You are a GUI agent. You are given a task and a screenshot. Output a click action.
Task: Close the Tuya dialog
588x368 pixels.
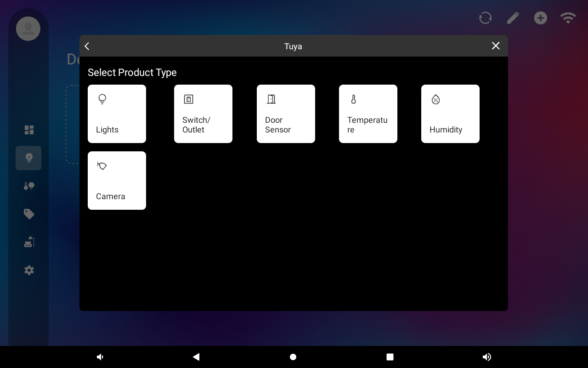(x=496, y=46)
